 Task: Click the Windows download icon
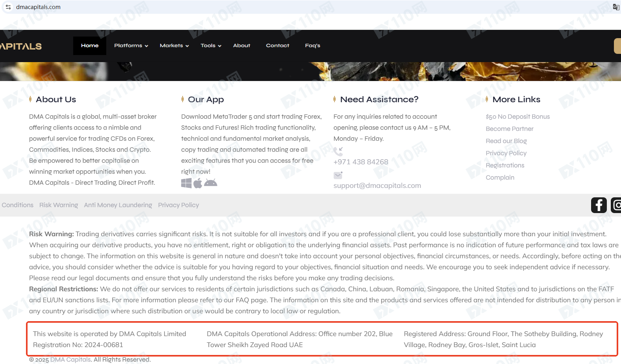[186, 183]
